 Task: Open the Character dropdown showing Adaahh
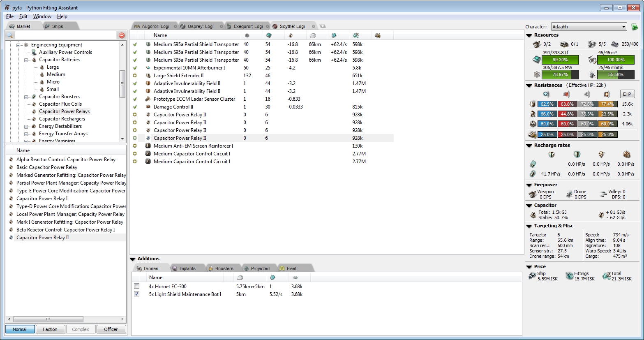pyautogui.click(x=589, y=27)
